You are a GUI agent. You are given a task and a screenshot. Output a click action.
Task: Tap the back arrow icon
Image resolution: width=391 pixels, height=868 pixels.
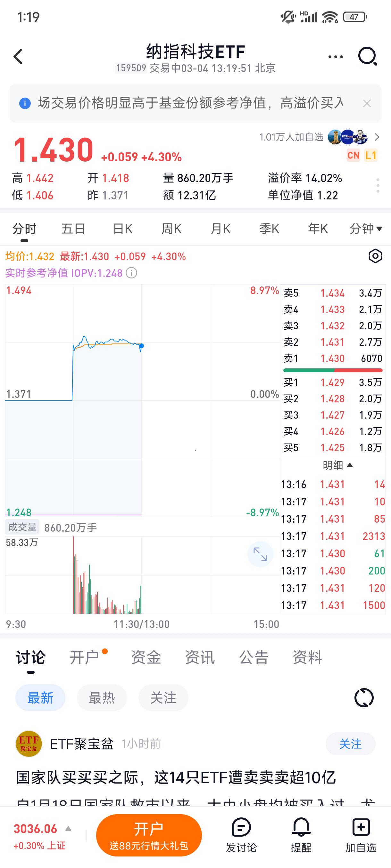click(19, 56)
